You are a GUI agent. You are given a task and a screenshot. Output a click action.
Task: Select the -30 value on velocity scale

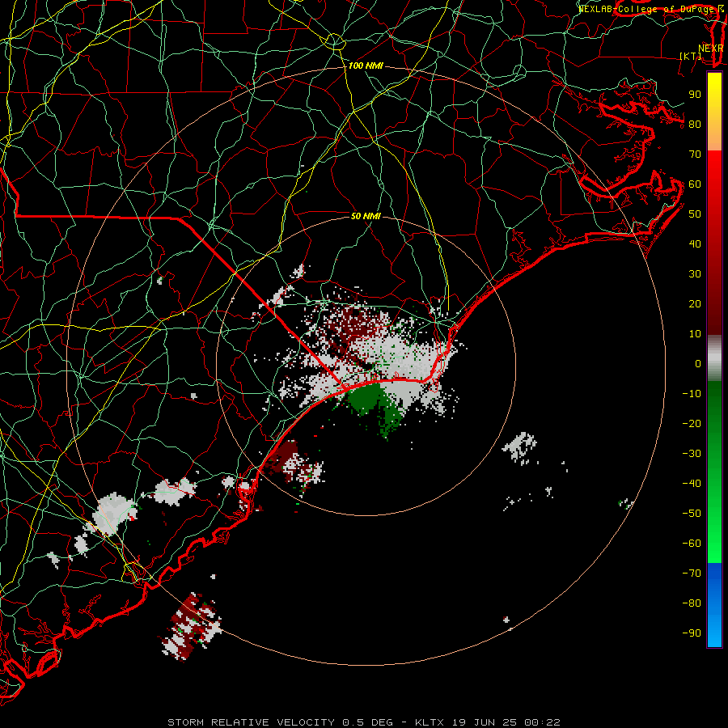click(x=692, y=454)
